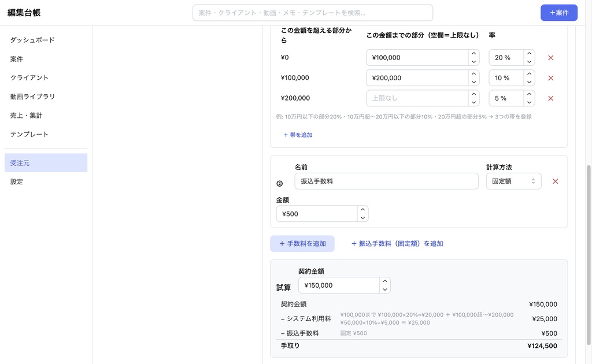The width and height of the screenshot is (592, 364).
Task: Decrease the 5 % rate stepper
Action: (x=530, y=103)
